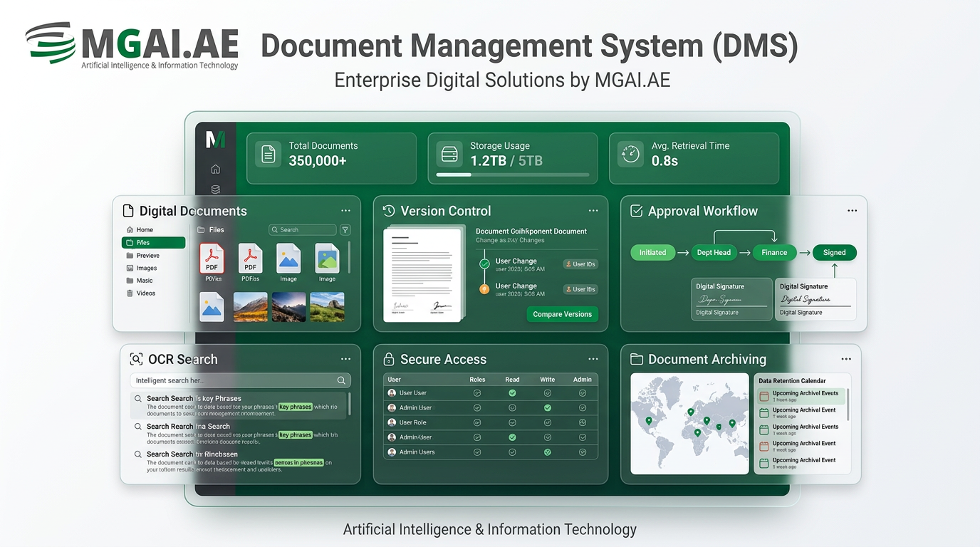Screen dimensions: 980x547
Task: Click the Storage Usage progress bar
Action: point(513,174)
